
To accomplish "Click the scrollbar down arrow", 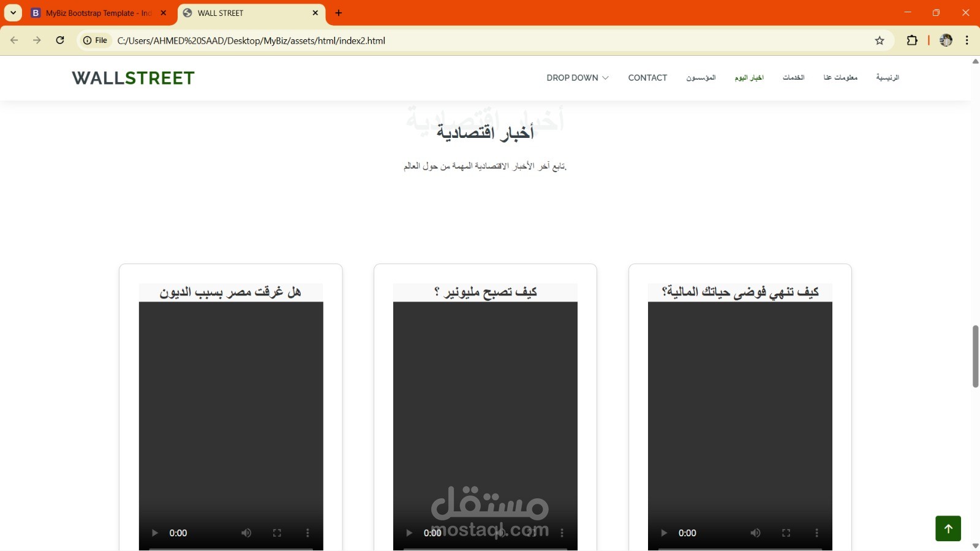I will 975,545.
